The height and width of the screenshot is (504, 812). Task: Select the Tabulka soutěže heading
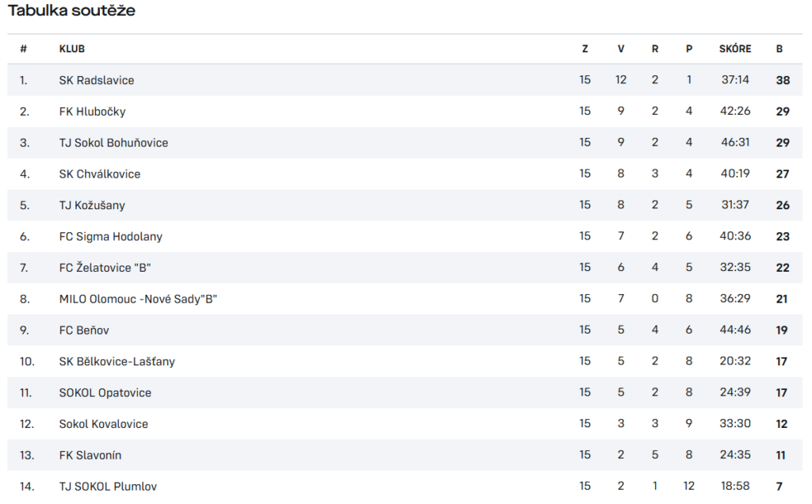(x=71, y=10)
